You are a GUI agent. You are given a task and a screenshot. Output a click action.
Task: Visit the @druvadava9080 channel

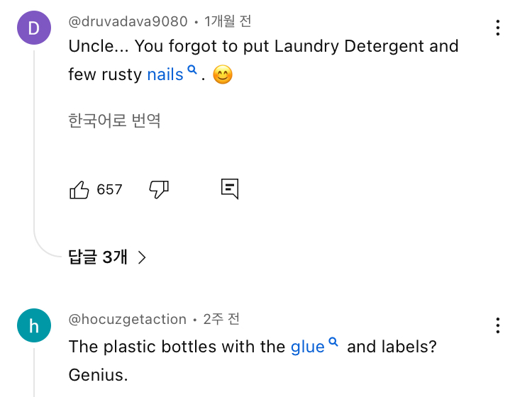tap(128, 22)
